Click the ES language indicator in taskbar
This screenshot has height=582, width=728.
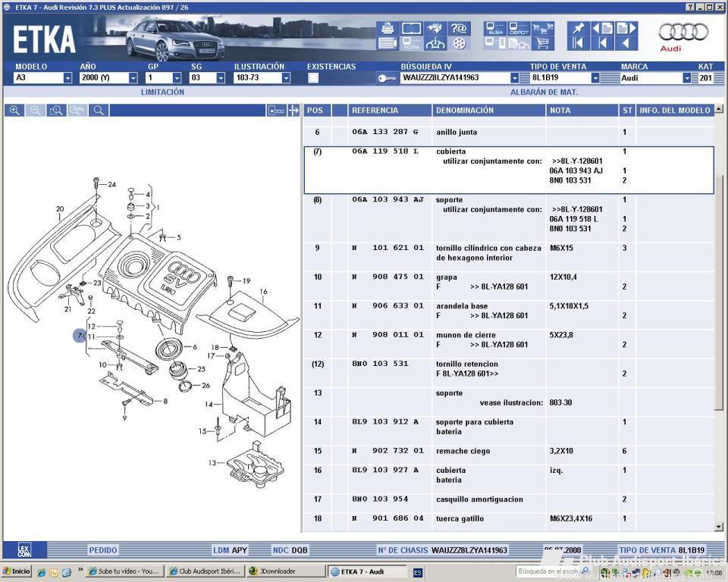[x=417, y=572]
